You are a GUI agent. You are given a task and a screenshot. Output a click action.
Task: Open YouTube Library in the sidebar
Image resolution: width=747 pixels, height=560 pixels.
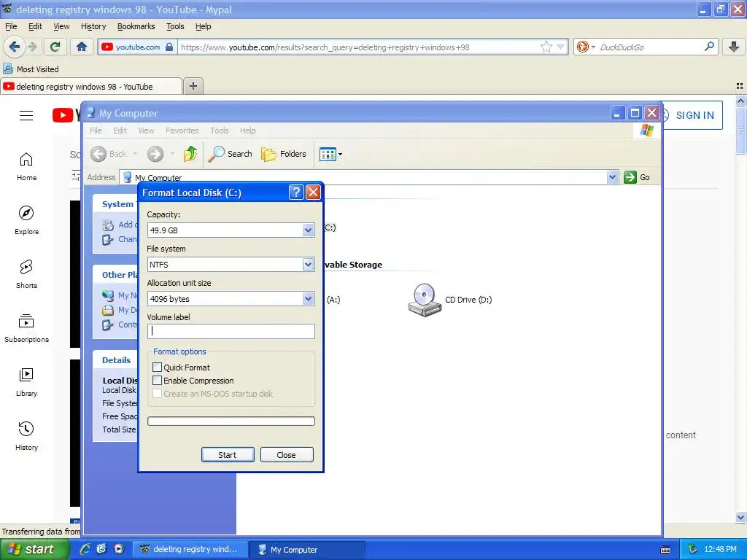tap(27, 382)
